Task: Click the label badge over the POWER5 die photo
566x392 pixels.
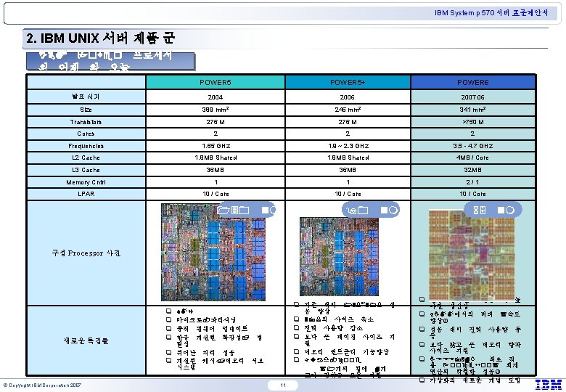Action: [x=247, y=210]
